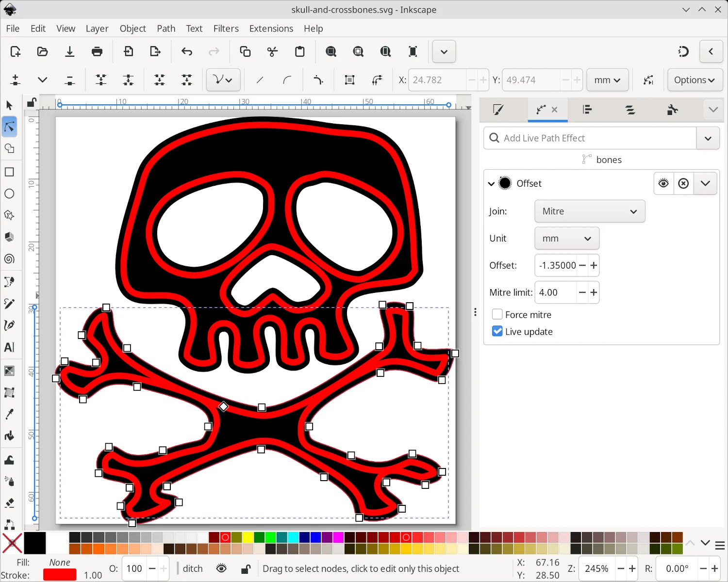Screen dimensions: 728x582
Task: Toggle Offset effect visibility eye
Action: click(x=663, y=183)
